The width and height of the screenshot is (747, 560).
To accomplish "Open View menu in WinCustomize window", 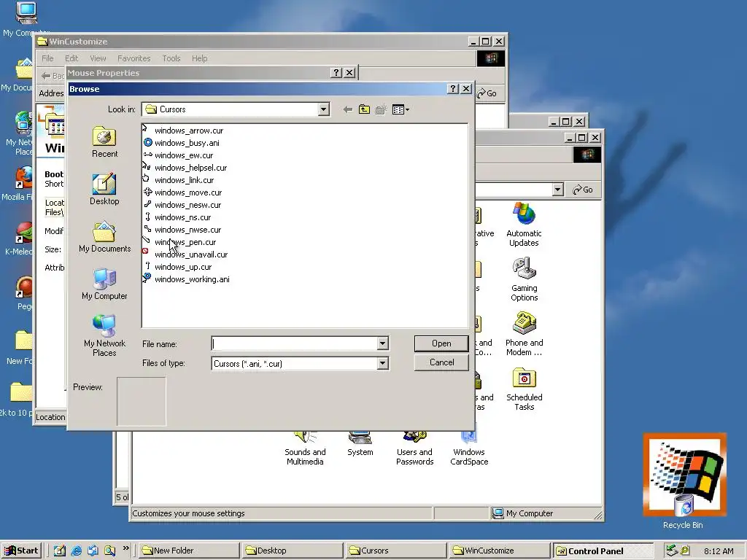I will point(98,58).
